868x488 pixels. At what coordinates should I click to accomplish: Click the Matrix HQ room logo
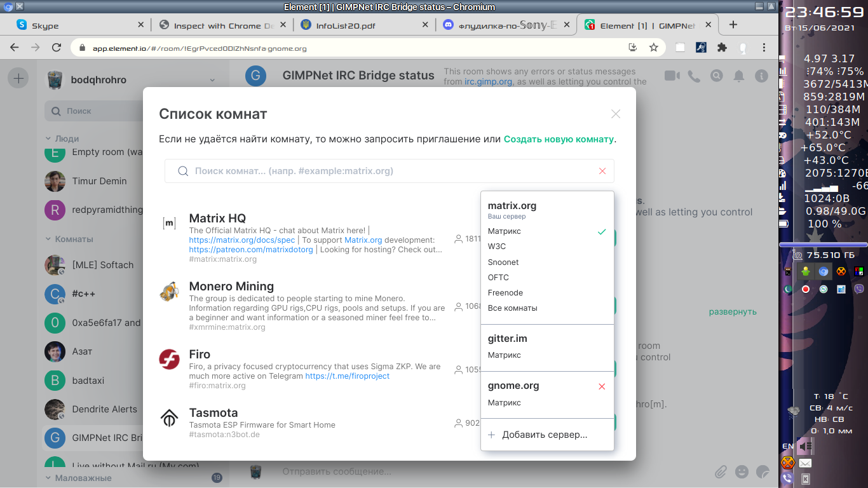coord(169,223)
